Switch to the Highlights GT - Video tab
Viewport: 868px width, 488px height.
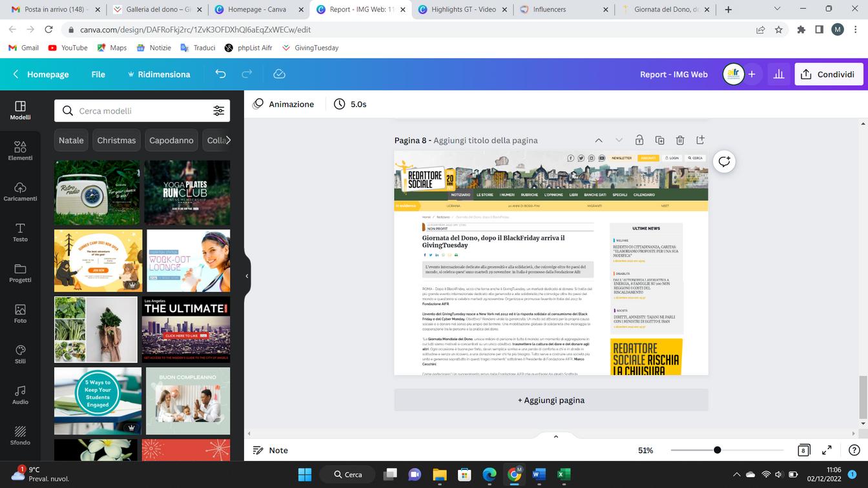462,10
